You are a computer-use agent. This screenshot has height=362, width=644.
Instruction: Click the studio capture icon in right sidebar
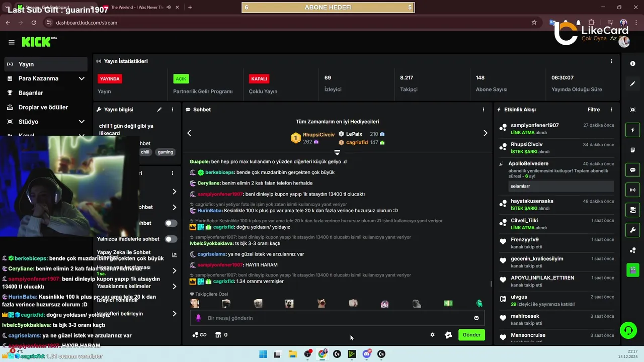632,110
